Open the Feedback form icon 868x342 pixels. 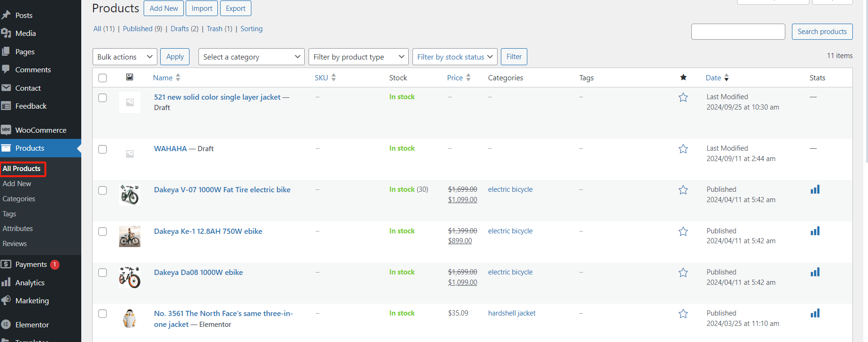6,106
